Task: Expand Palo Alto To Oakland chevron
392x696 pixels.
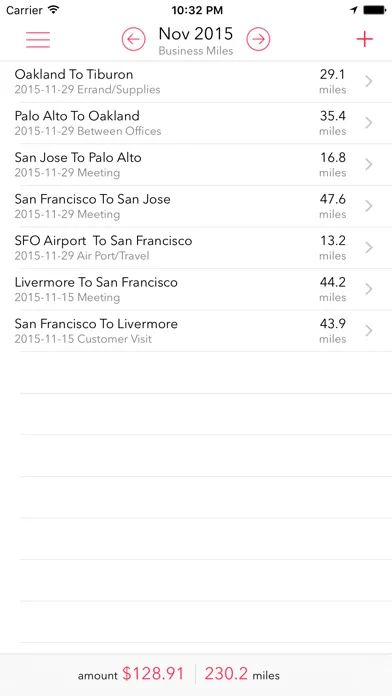Action: [368, 123]
